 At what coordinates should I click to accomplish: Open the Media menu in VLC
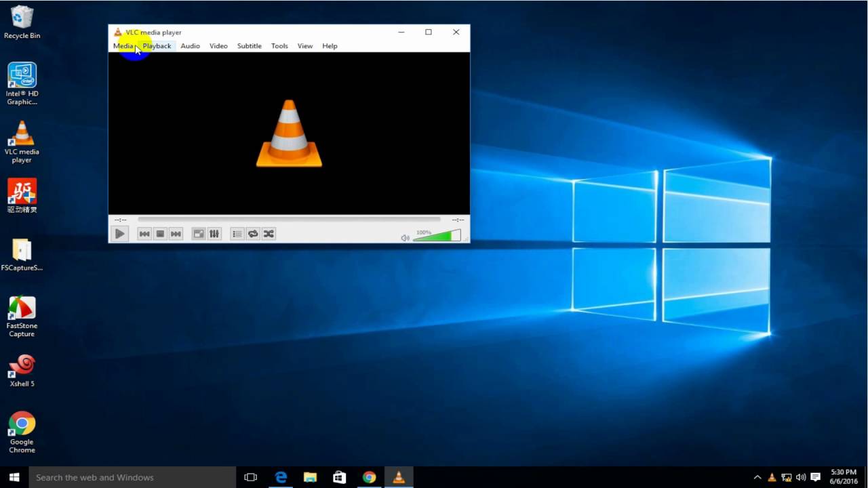pos(123,46)
